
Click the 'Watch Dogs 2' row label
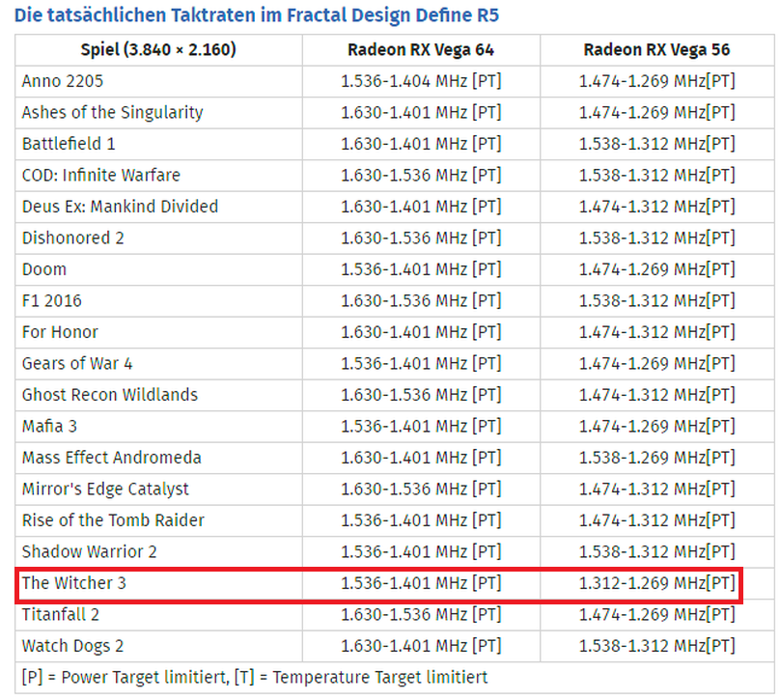[72, 646]
